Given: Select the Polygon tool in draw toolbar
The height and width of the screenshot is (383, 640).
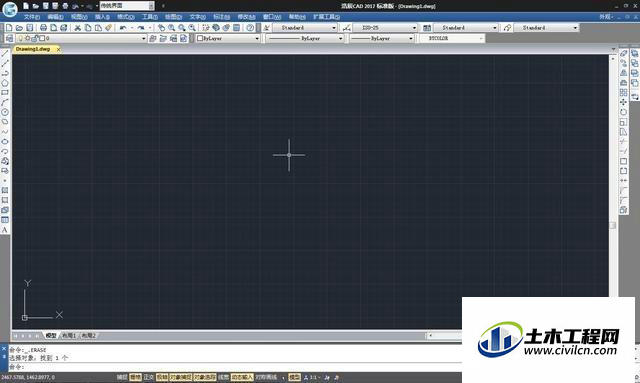Looking at the screenshot, I should coord(5,83).
